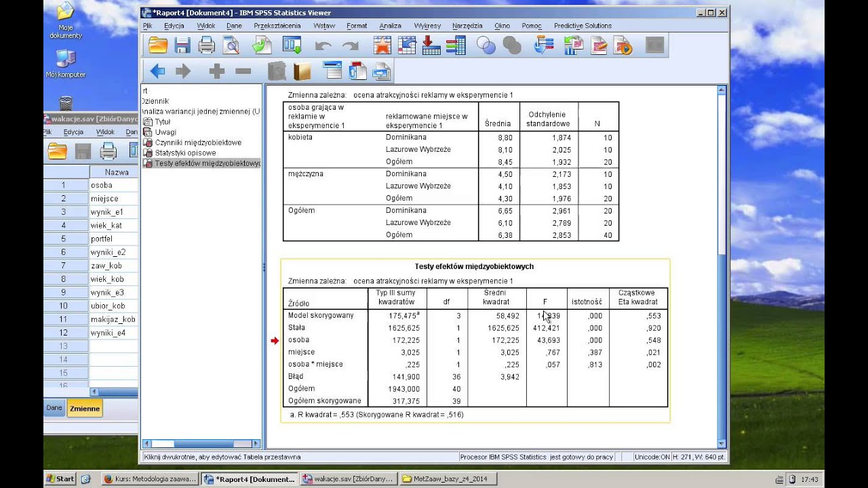
Task: Switch to Kurs: Metodologia browser taskbar button
Action: 150,479
